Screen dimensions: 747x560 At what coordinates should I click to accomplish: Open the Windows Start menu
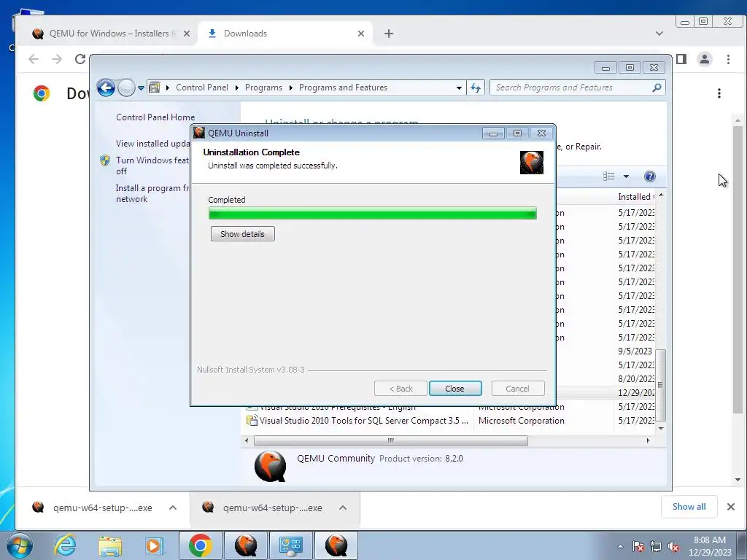(20, 545)
